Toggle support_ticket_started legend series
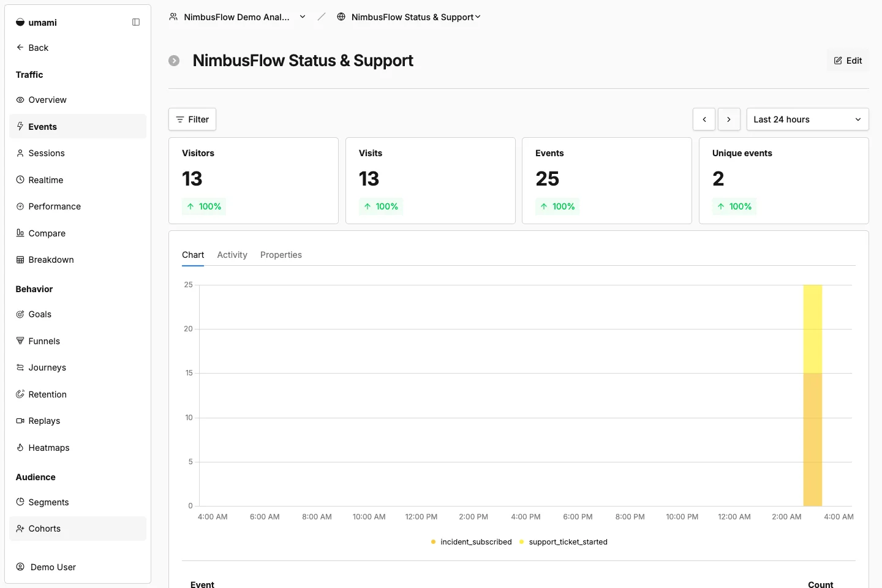Viewport: 882px width, 588px height. click(563, 542)
